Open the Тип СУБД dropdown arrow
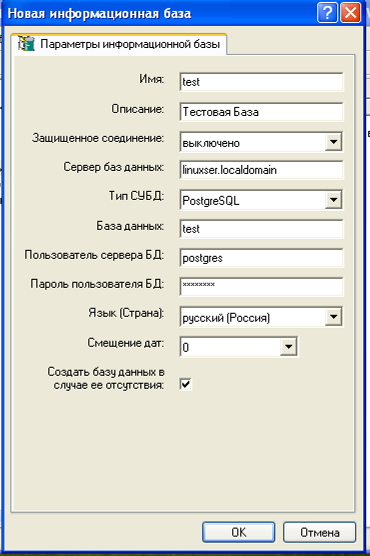Image resolution: width=370 pixels, height=556 pixels. point(333,200)
